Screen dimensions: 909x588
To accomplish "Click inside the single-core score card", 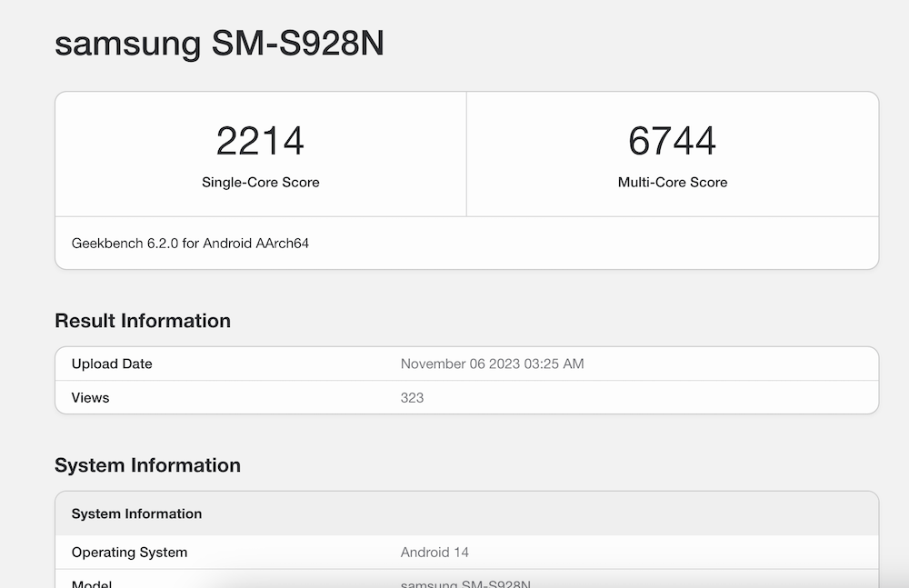I will [x=261, y=154].
